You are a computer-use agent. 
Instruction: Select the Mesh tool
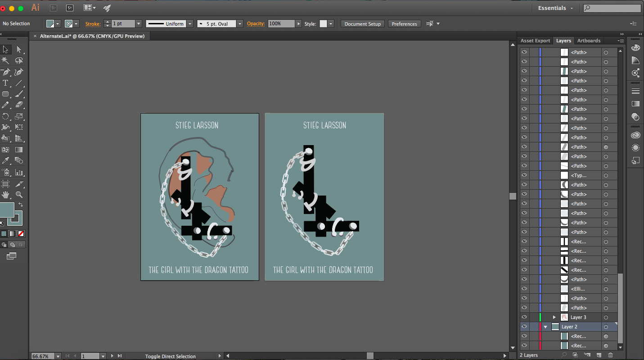tap(6, 150)
